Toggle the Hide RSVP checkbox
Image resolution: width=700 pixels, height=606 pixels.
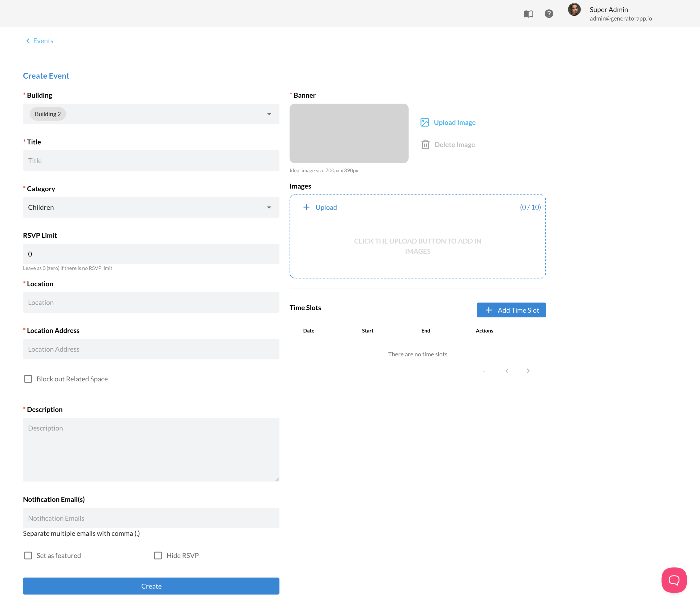click(158, 555)
